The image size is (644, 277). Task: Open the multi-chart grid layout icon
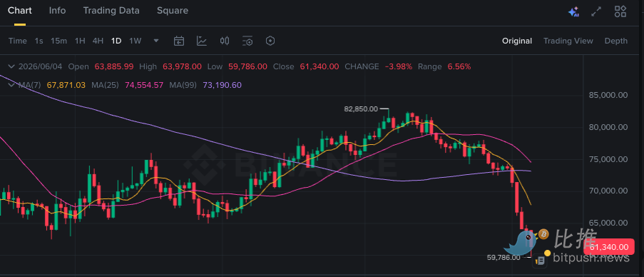coord(620,11)
